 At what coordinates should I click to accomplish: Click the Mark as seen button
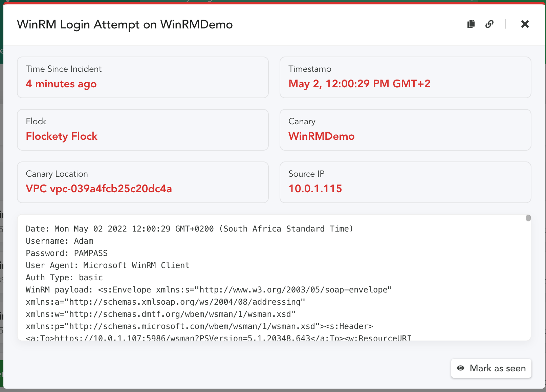[491, 368]
